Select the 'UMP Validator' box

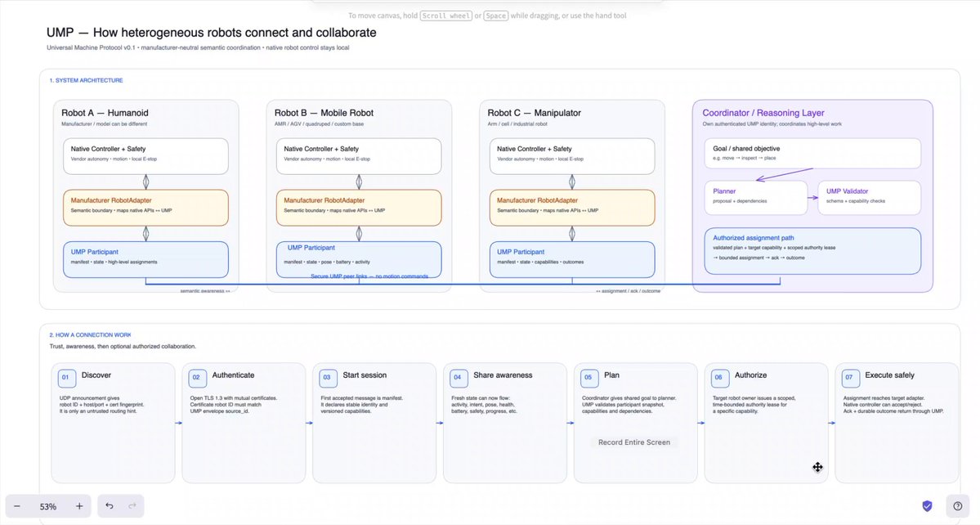pyautogui.click(x=870, y=198)
